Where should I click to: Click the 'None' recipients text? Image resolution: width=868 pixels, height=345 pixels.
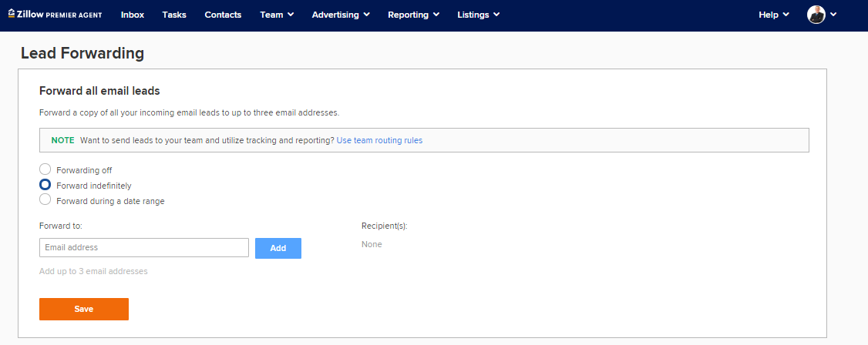(372, 244)
